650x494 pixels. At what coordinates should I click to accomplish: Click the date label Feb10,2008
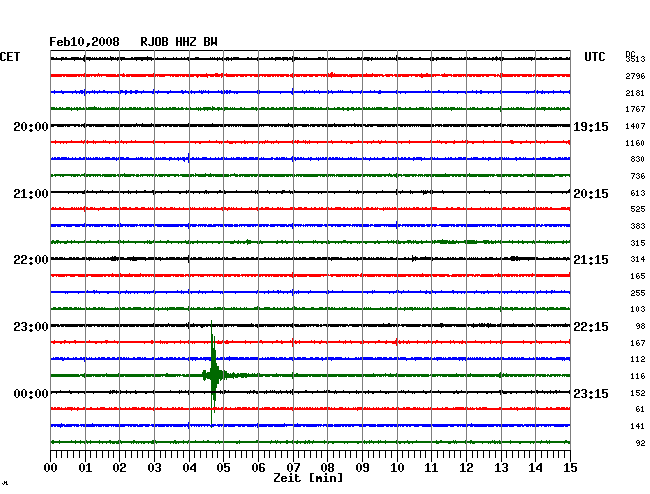click(84, 42)
